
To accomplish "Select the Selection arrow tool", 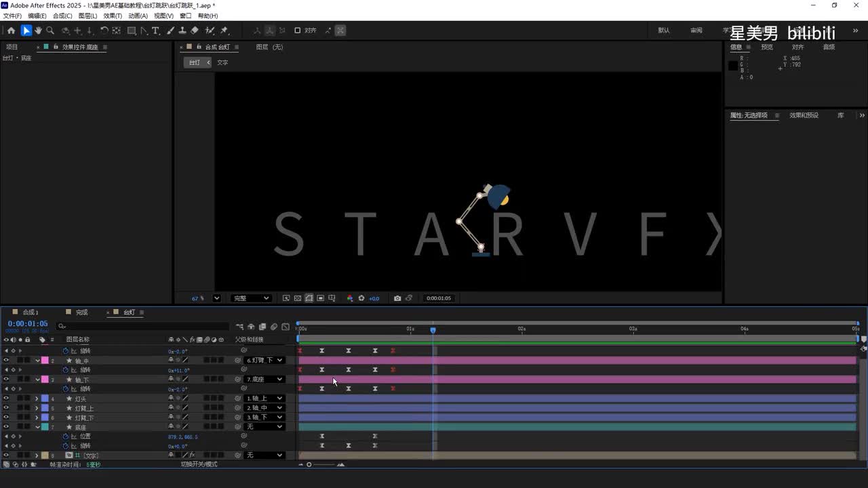I will pyautogui.click(x=26, y=30).
